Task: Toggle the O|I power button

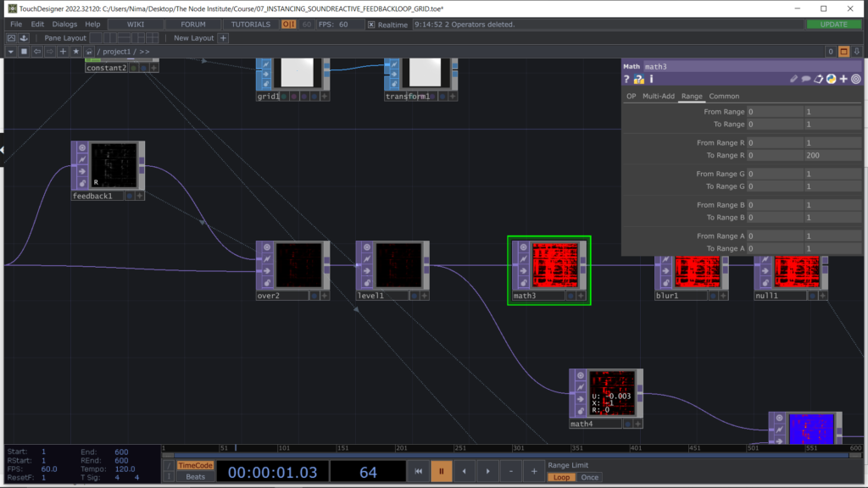Action: click(288, 25)
